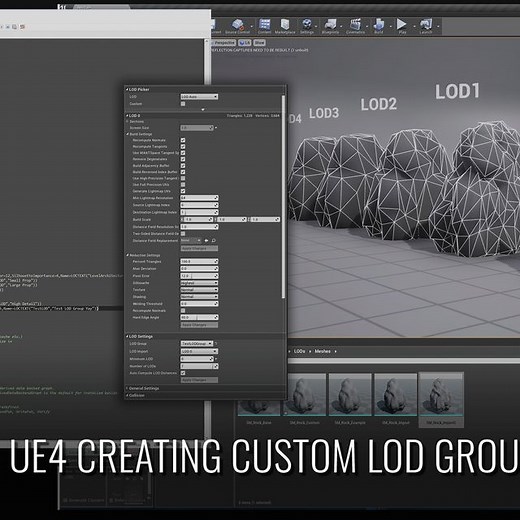Browse to Distance Field Replacement asset magnifier
Screen dimensions: 520x520
tap(214, 240)
